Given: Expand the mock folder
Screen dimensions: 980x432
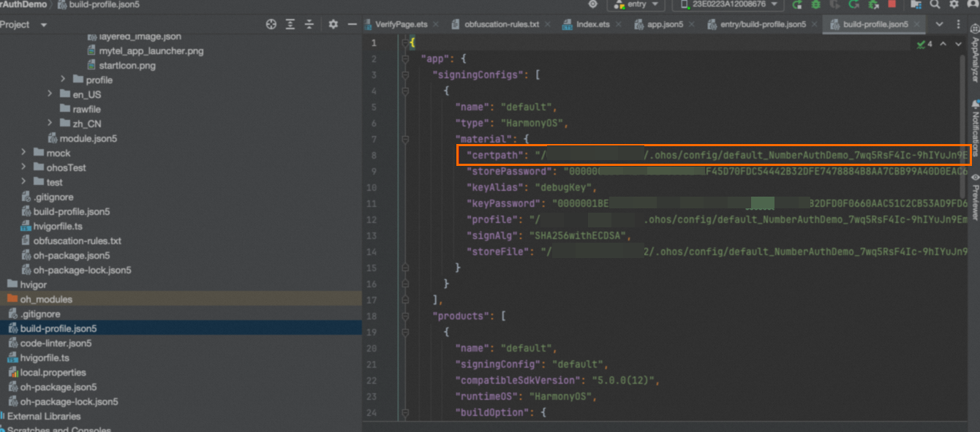Looking at the screenshot, I should tap(23, 153).
